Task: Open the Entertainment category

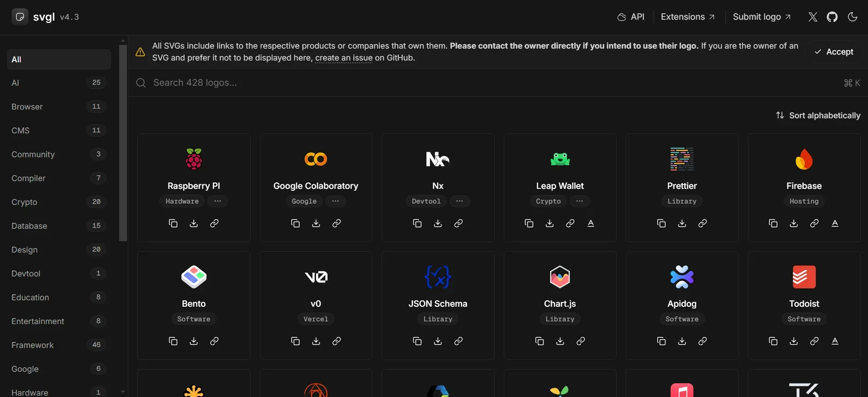Action: [x=59, y=321]
